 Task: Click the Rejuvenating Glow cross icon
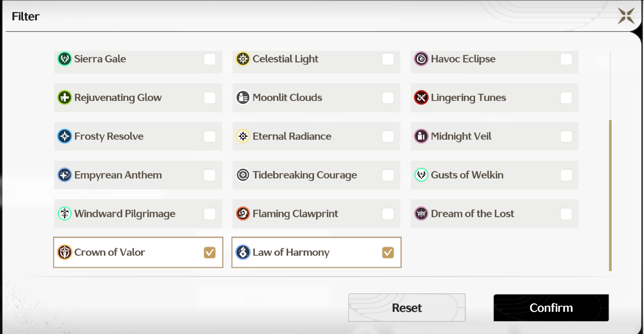pos(65,98)
